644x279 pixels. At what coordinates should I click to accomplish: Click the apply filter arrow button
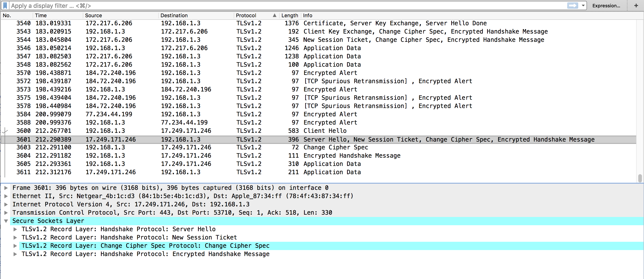(x=572, y=6)
